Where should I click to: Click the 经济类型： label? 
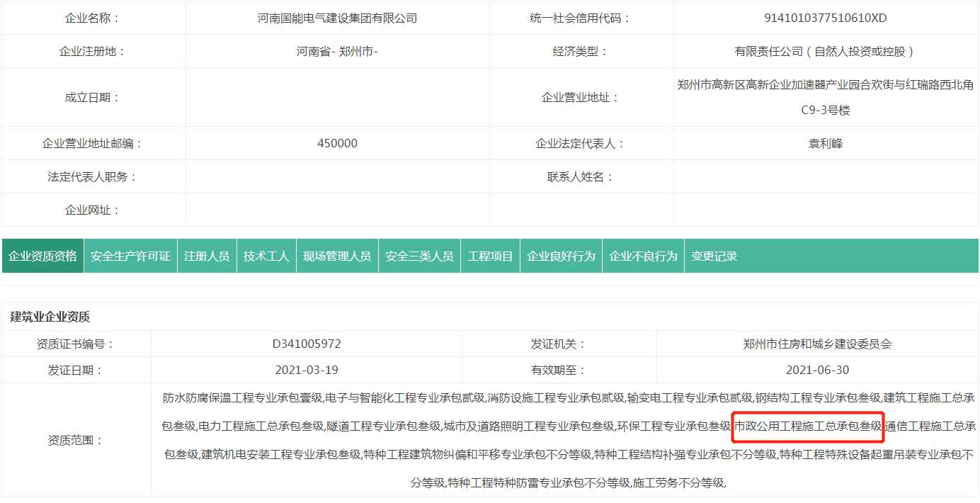[581, 52]
